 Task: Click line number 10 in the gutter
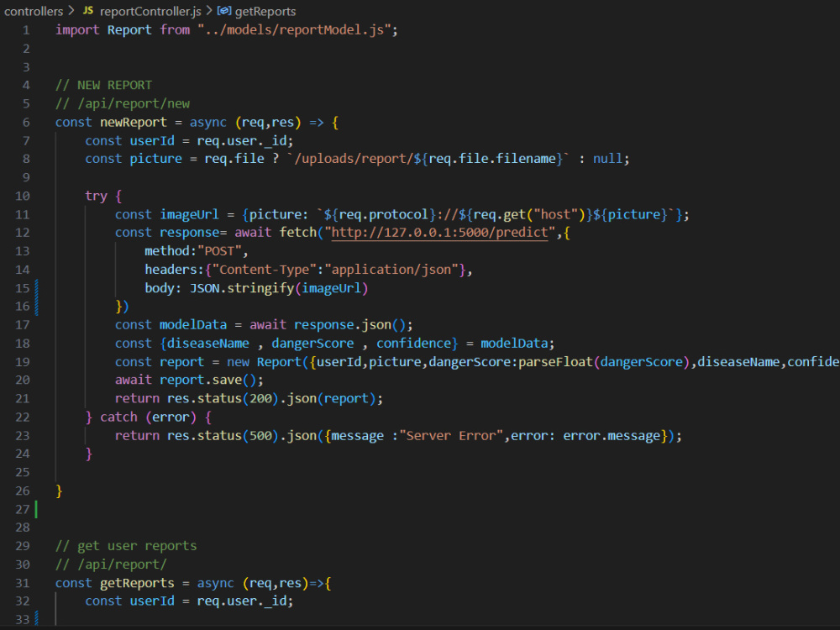coord(23,196)
